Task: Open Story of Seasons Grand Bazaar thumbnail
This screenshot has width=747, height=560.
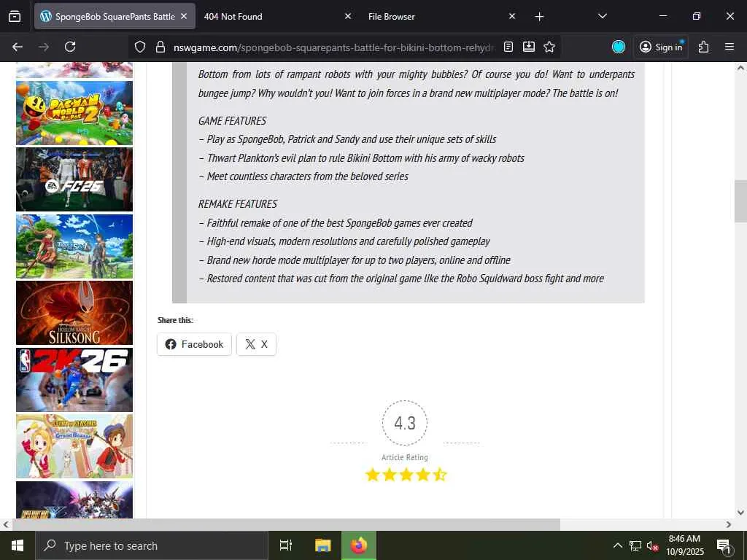Action: [x=74, y=446]
